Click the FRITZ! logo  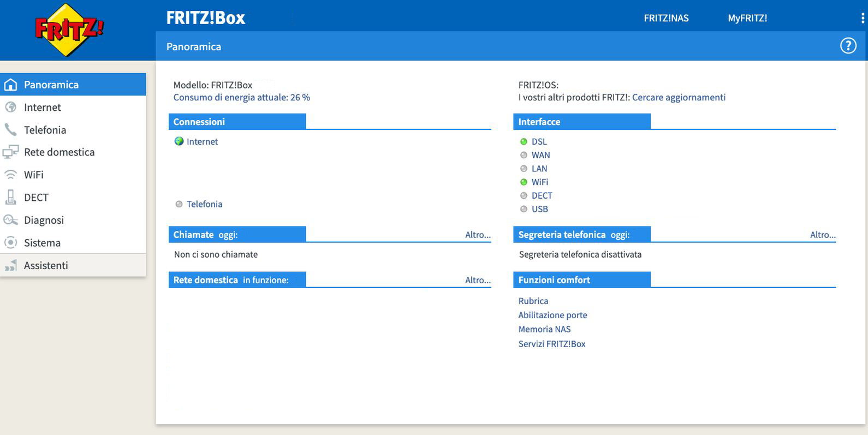[x=69, y=30]
